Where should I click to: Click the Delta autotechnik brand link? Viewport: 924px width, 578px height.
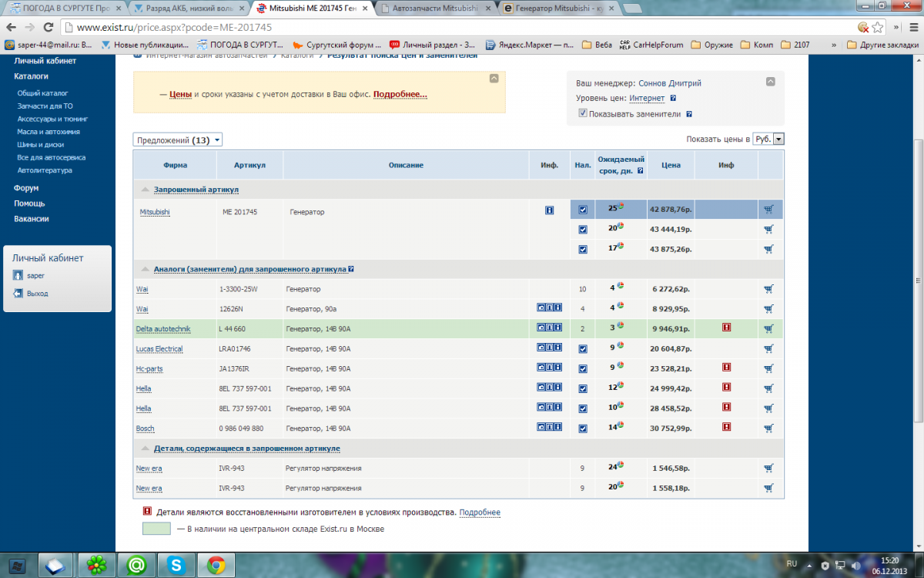162,329
